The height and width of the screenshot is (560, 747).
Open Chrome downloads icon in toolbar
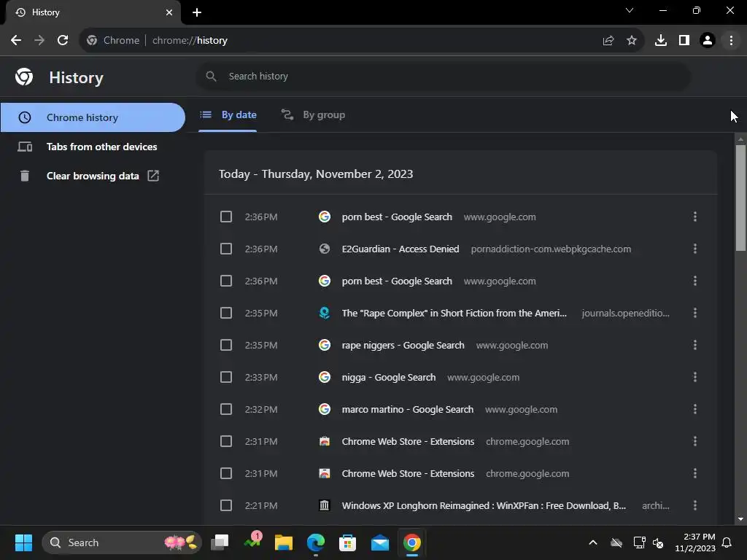[660, 41]
